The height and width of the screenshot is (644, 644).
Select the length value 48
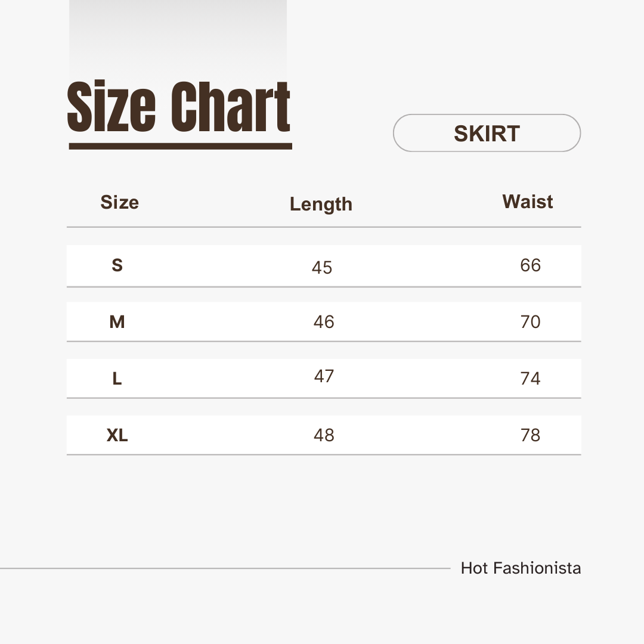pos(324,435)
